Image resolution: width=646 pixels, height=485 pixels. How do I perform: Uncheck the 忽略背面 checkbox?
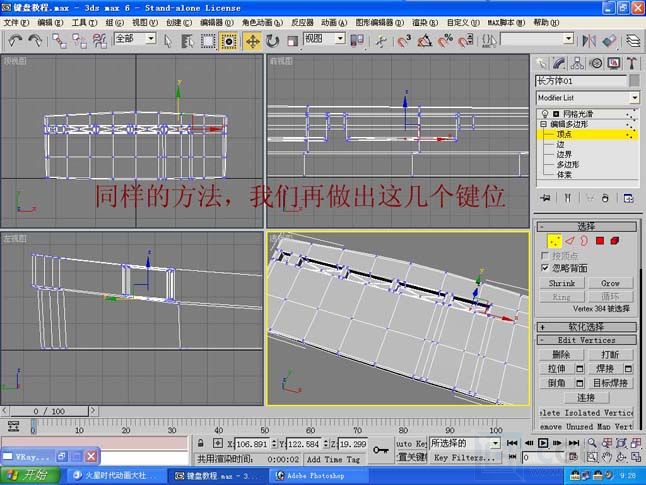click(x=545, y=268)
